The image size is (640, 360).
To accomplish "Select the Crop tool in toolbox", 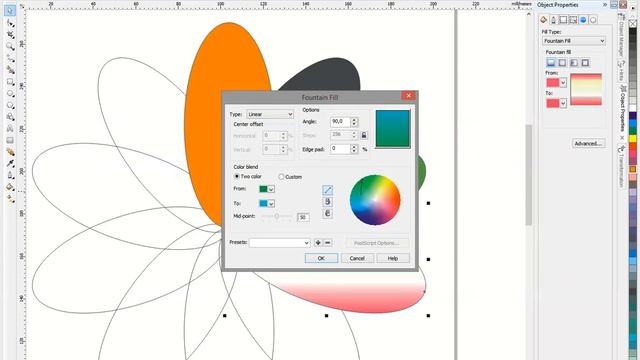I will coord(10,35).
